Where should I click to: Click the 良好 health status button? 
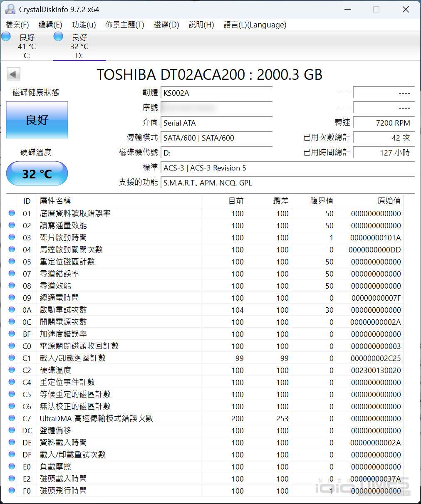pos(37,120)
